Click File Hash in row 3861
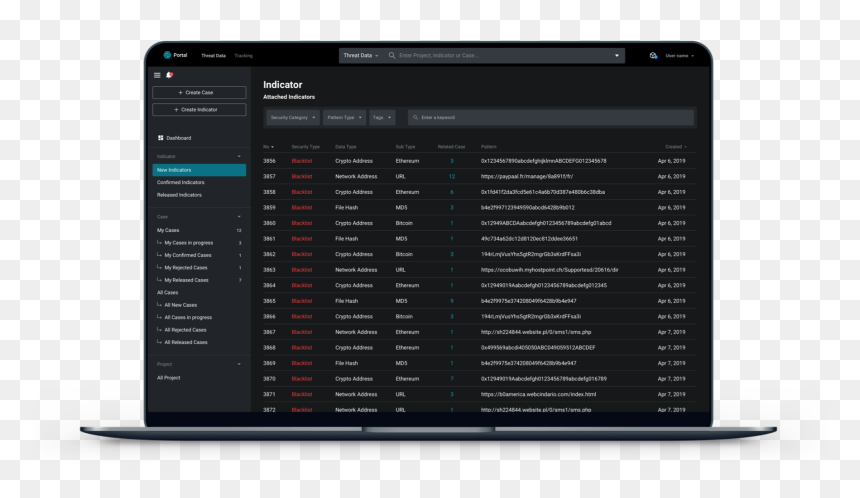The image size is (860, 498). tap(347, 239)
